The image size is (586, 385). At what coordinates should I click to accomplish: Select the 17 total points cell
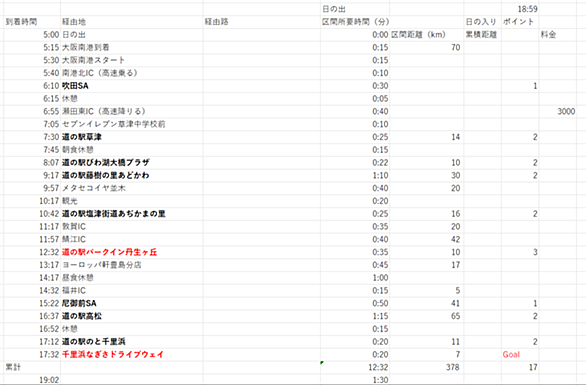520,367
